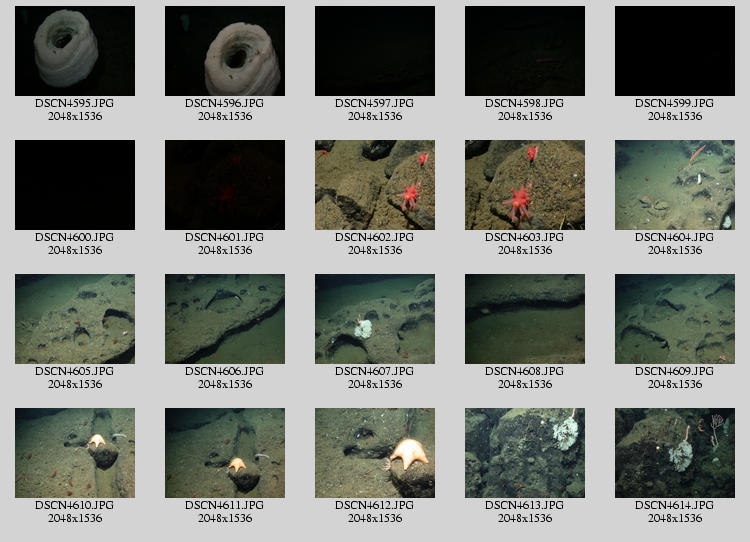The image size is (750, 542).
Task: Open the DSCN4606.JPG thumbnail
Action: pos(224,319)
